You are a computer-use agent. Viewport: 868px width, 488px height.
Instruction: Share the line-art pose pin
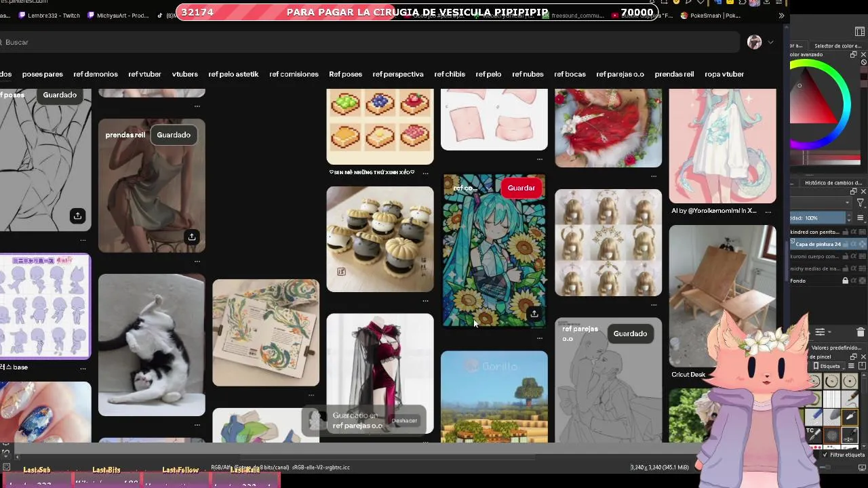(x=77, y=216)
